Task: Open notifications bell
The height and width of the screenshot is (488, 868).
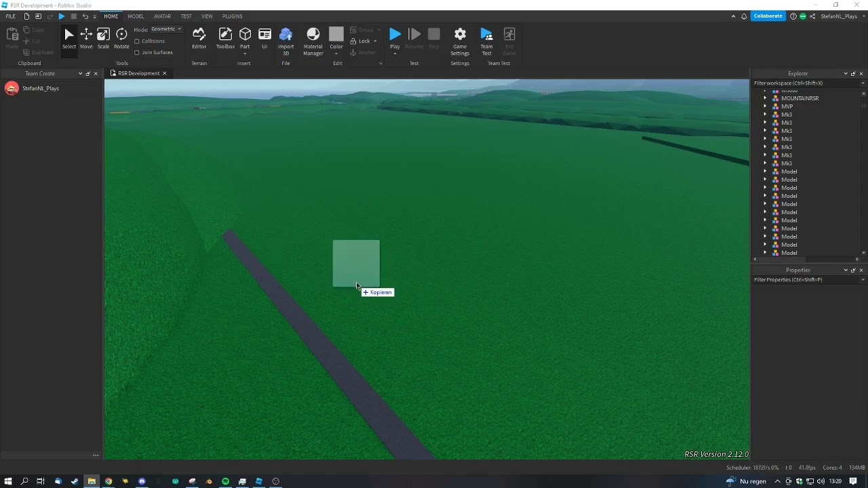Action: (x=744, y=16)
